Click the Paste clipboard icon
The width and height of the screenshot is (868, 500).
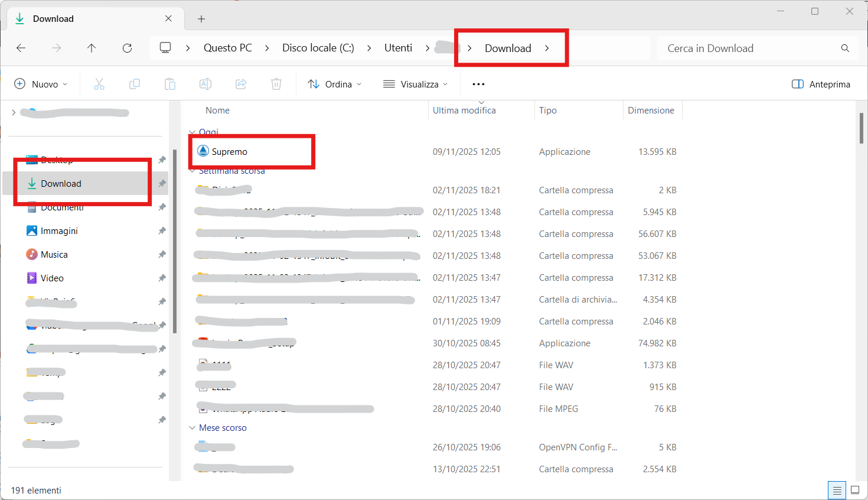pyautogui.click(x=170, y=85)
